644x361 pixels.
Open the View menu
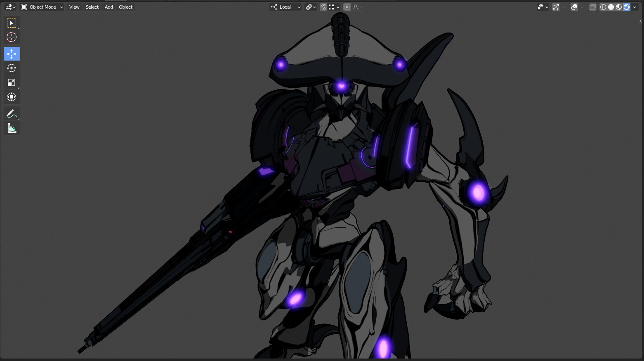(74, 7)
